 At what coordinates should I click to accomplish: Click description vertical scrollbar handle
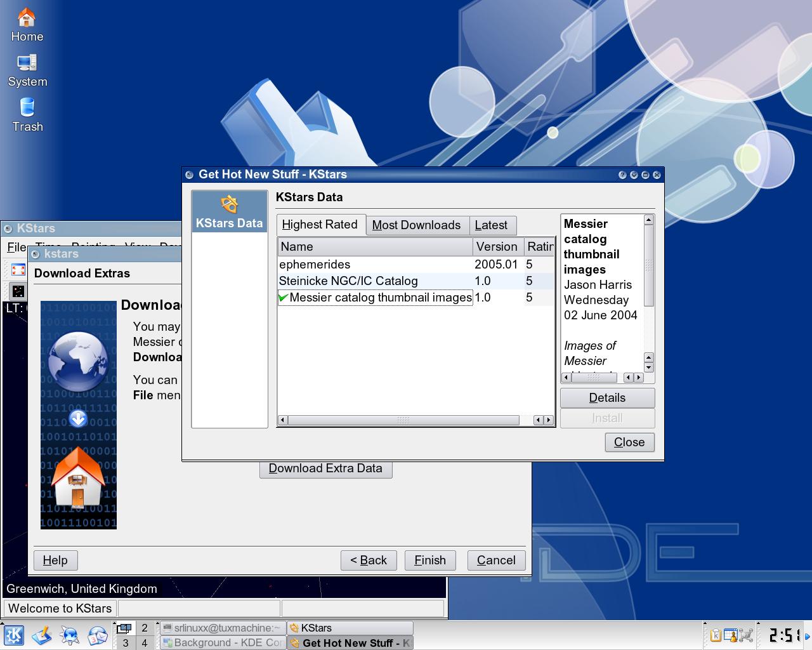[648, 266]
